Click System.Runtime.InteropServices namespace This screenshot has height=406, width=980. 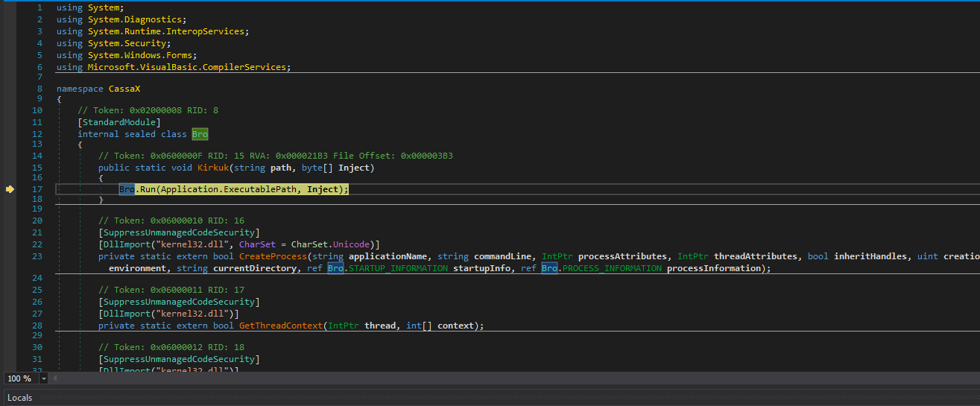[x=167, y=31]
